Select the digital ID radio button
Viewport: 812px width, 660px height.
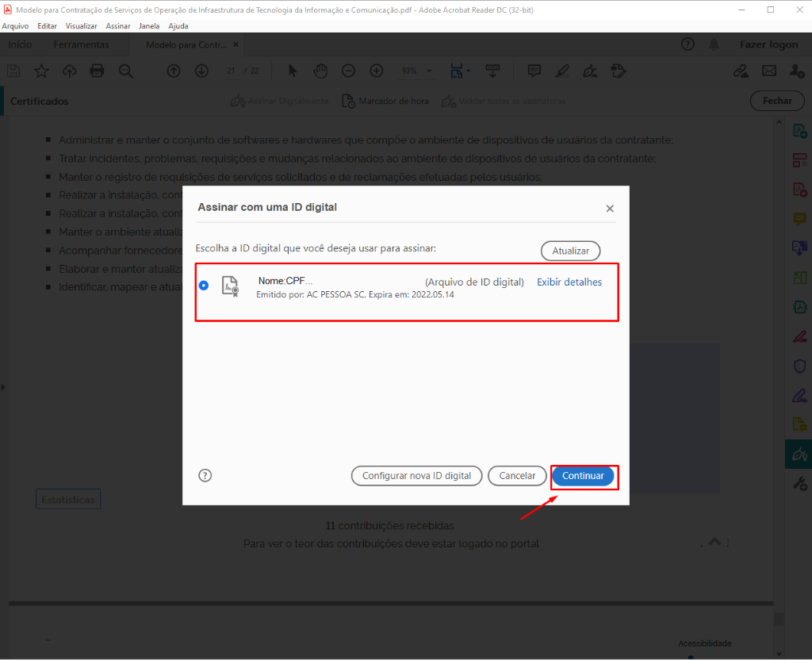[204, 286]
